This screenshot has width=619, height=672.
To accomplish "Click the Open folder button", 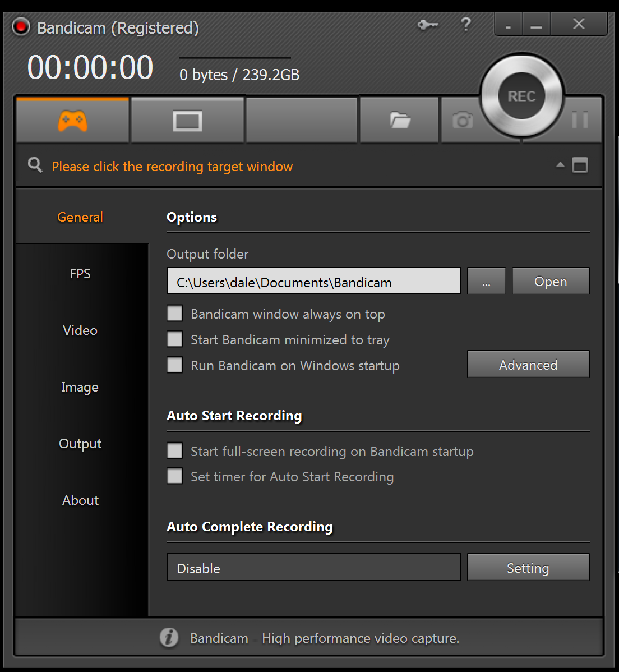I will [x=551, y=281].
